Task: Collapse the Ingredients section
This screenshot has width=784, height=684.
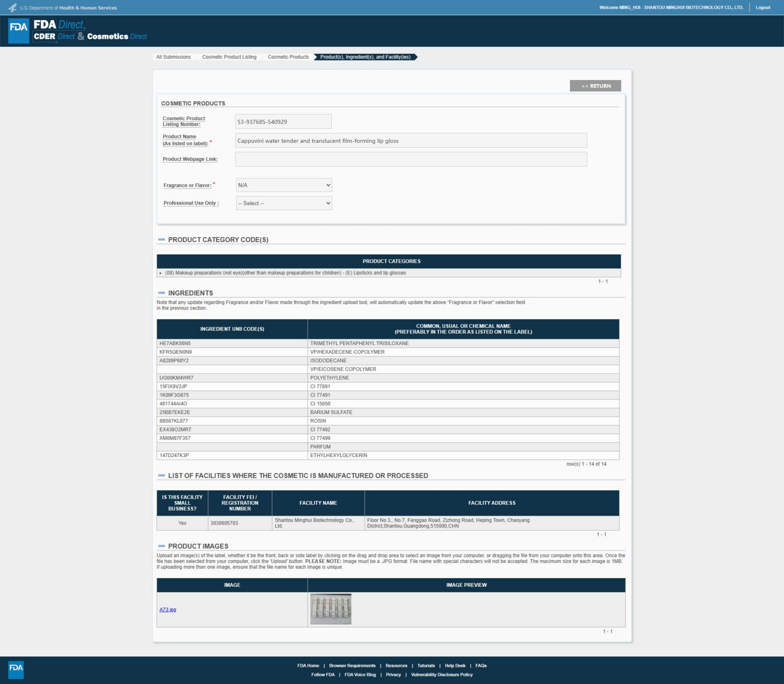Action: 161,293
